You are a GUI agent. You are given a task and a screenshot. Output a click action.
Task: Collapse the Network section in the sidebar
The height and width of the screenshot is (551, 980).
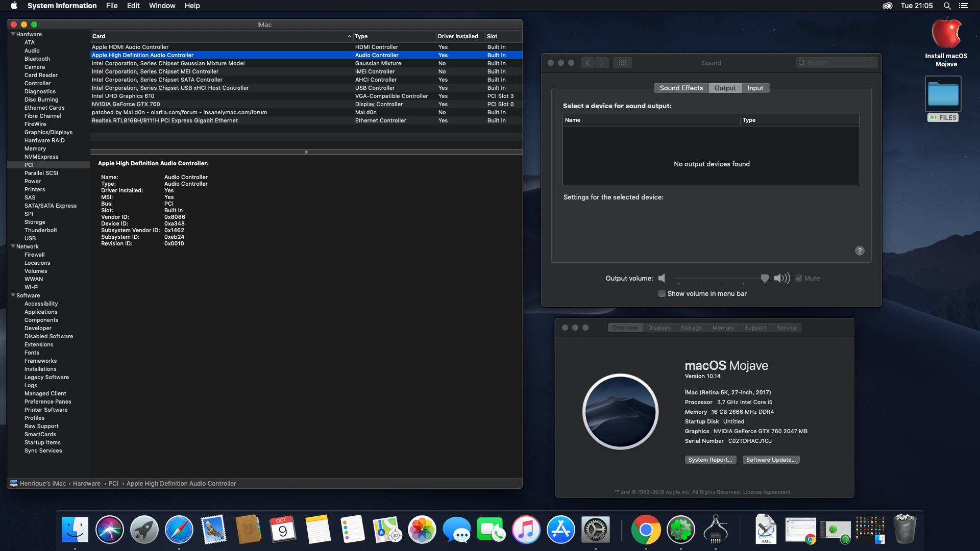click(13, 246)
